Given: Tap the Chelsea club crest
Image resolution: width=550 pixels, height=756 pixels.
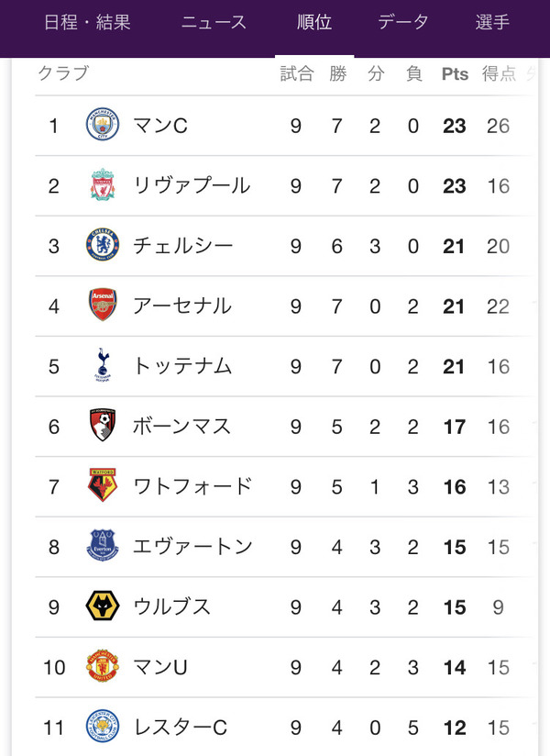Looking at the screenshot, I should (x=103, y=245).
